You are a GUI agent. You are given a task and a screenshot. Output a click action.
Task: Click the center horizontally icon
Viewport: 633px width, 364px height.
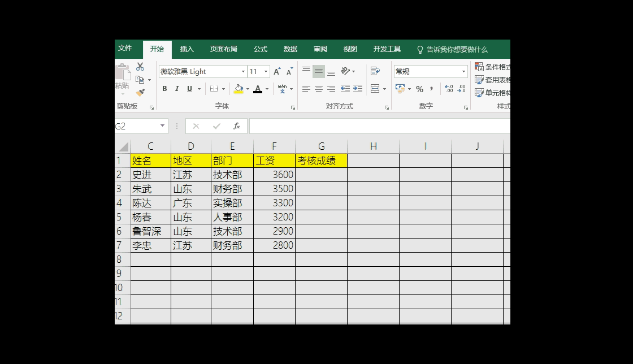click(x=319, y=89)
